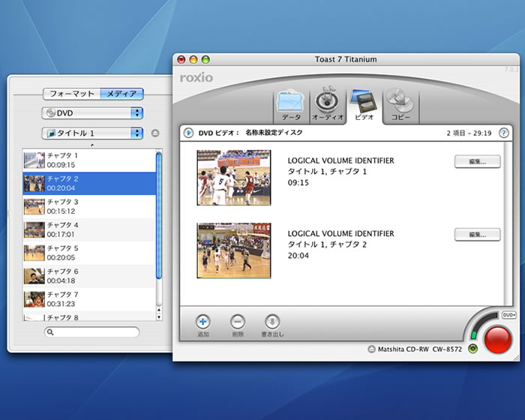Switch to the フォーマット segment
Image resolution: width=525 pixels, height=420 pixels.
71,94
